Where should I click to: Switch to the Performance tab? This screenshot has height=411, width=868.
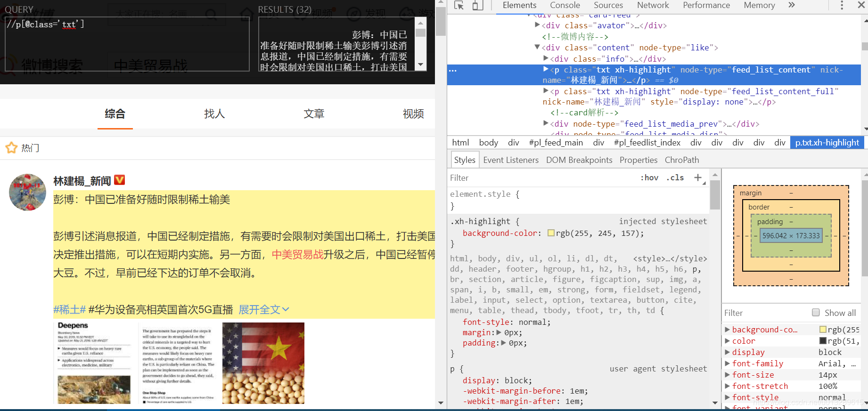[706, 5]
